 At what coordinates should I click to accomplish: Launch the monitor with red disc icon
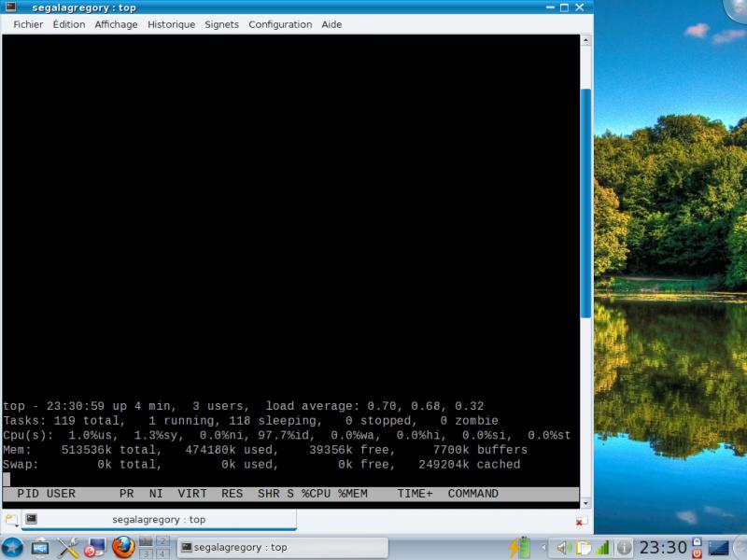95,548
